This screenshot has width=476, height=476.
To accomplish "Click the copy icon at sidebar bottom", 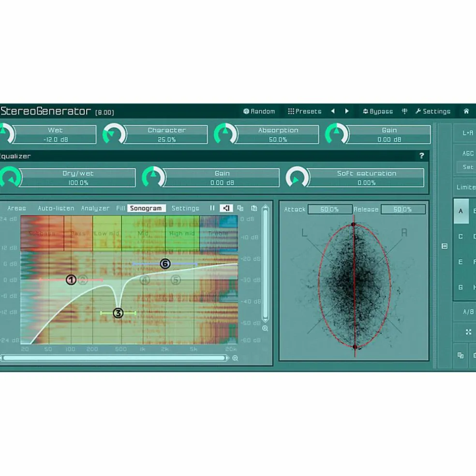I will click(461, 355).
